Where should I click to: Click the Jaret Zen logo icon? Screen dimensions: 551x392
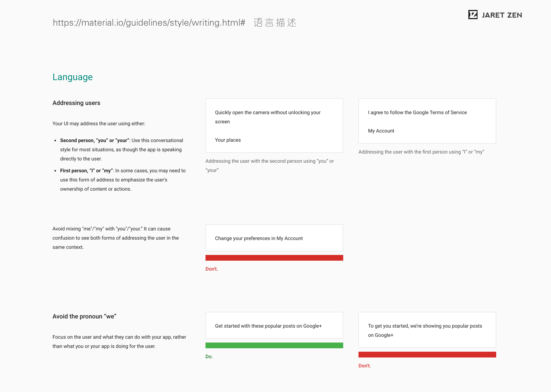(x=473, y=15)
